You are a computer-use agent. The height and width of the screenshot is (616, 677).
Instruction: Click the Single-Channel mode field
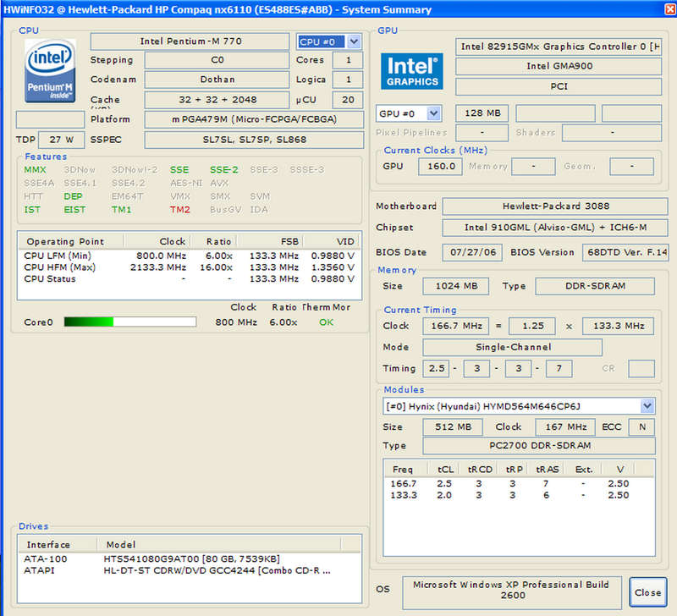point(513,347)
